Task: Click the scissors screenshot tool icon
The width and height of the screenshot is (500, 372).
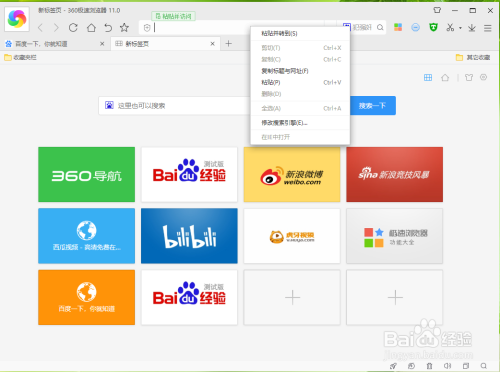Action: pos(450,28)
